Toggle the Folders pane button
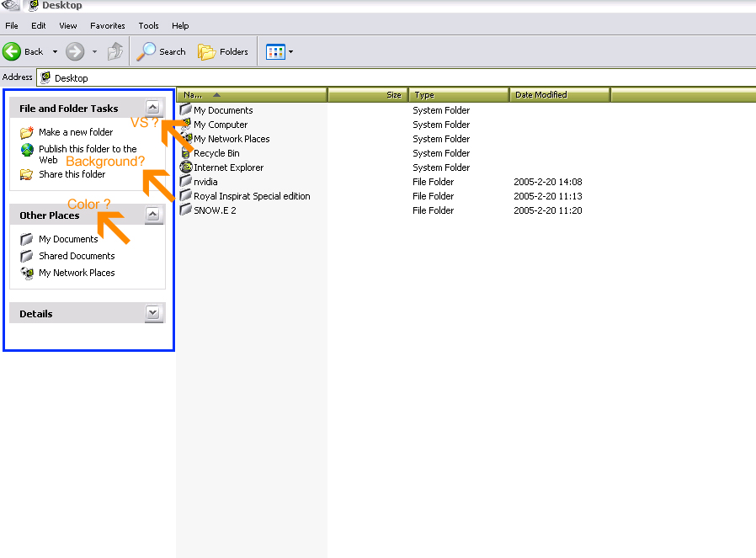Screen dimensions: 756x558 coord(223,51)
